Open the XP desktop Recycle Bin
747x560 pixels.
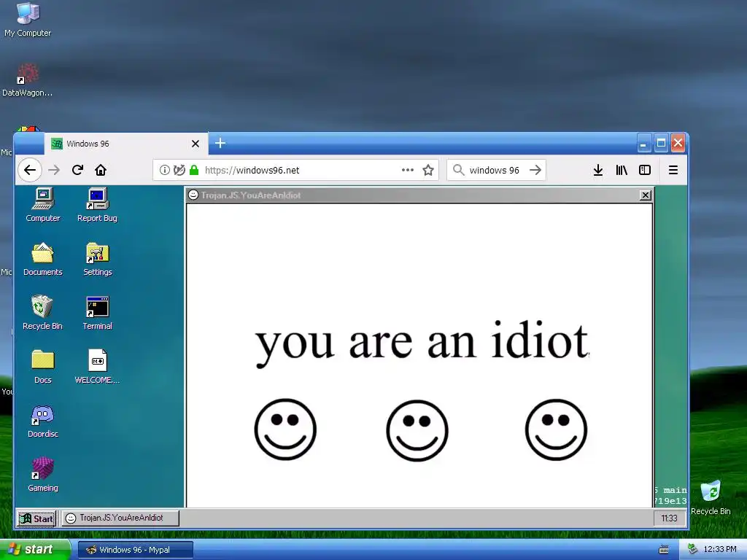pyautogui.click(x=711, y=497)
